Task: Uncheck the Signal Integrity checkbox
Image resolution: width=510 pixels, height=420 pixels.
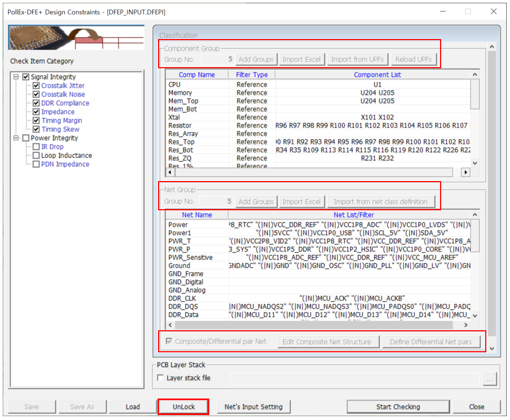Action: [25, 77]
